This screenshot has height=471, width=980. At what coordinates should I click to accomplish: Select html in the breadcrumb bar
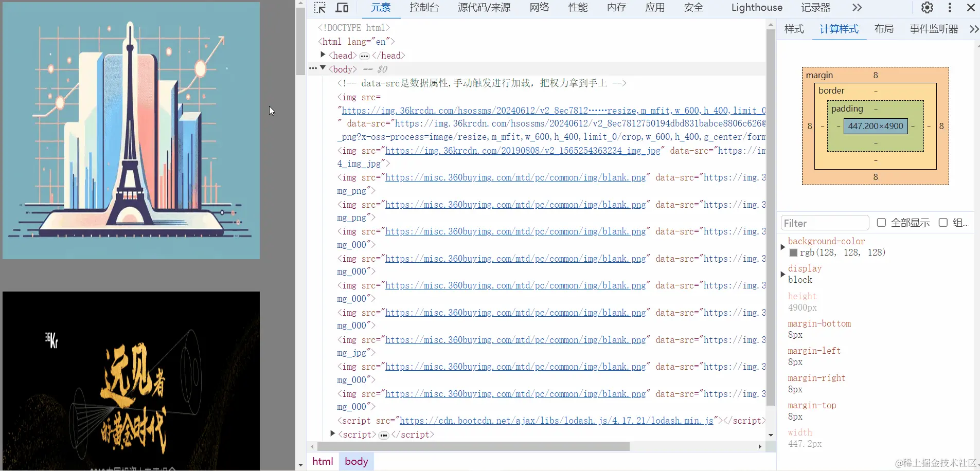(323, 461)
